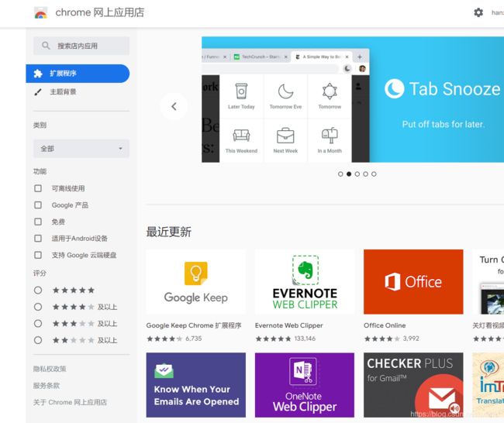Click Tomorrow Eve moon icon

coord(285,91)
